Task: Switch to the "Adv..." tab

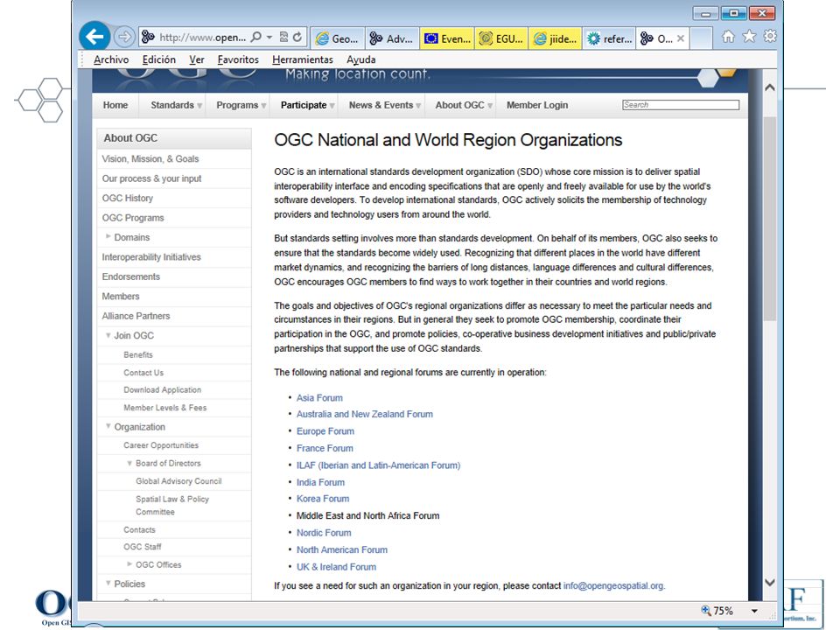Action: click(393, 38)
